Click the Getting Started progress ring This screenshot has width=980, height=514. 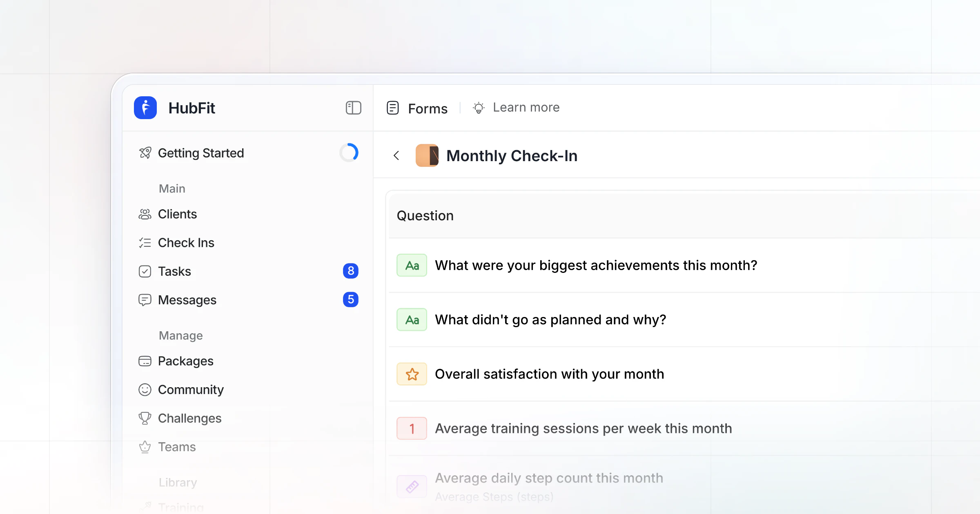tap(349, 153)
